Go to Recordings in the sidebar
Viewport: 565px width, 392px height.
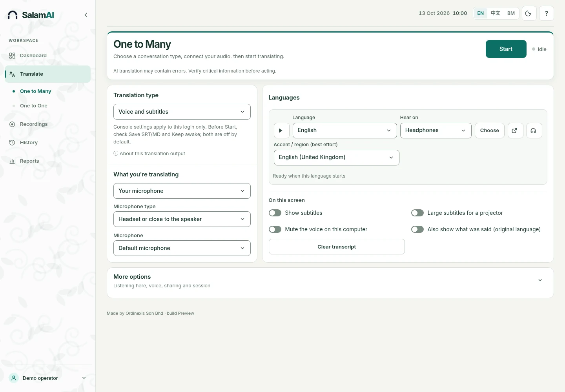(48, 124)
